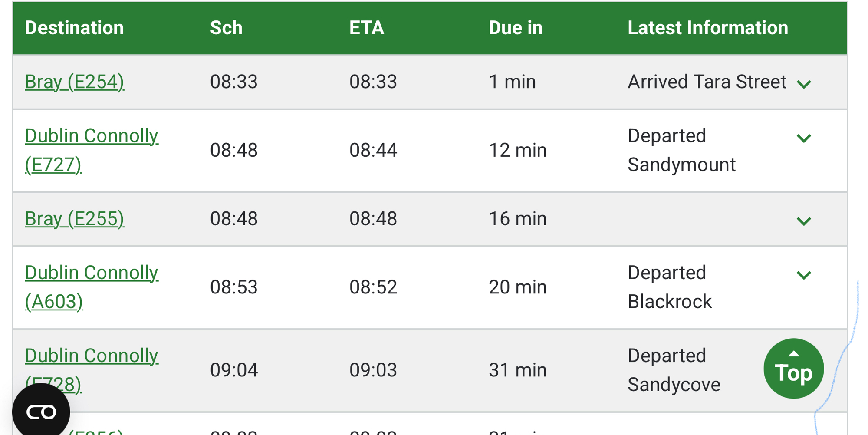Viewport: 868px width, 435px height.
Task: Expand Bray E254 row details chevron
Action: 804,84
